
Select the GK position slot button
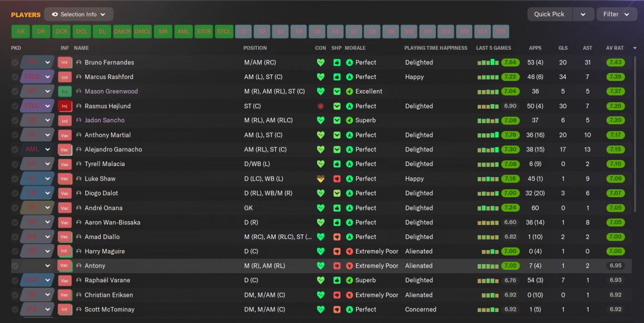[21, 31]
